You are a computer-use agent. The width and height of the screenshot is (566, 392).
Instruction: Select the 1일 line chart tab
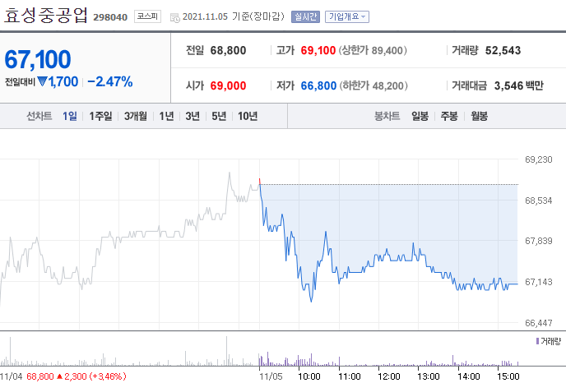[x=70, y=116]
